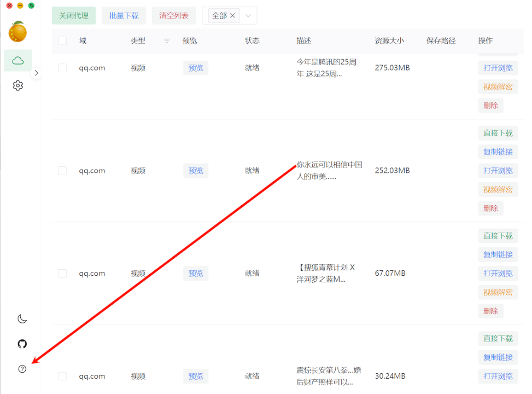Image resolution: width=532 pixels, height=394 pixels.
Task: Expand the sidebar with the chevron arrow
Action: (x=36, y=73)
